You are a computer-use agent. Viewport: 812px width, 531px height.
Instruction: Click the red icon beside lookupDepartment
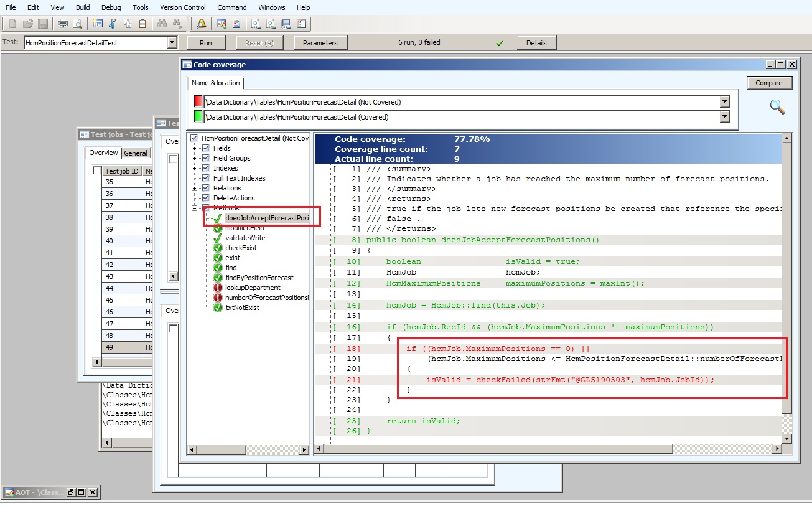[x=218, y=288]
